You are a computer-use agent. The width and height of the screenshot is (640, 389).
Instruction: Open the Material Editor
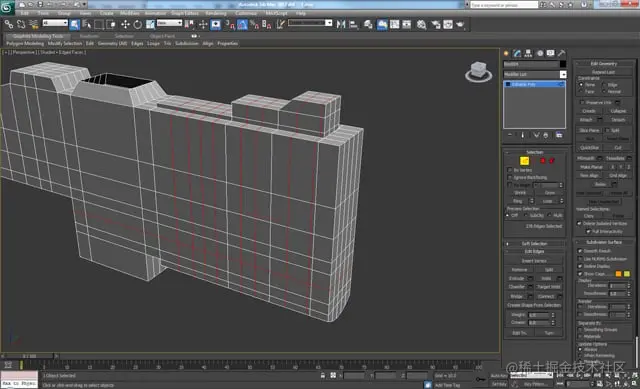[x=422, y=24]
